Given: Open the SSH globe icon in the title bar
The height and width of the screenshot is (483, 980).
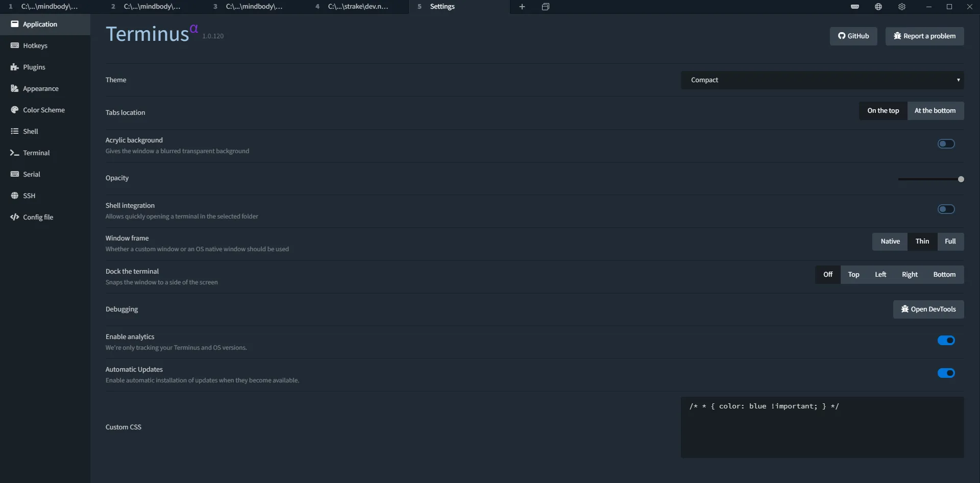Looking at the screenshot, I should (x=878, y=7).
